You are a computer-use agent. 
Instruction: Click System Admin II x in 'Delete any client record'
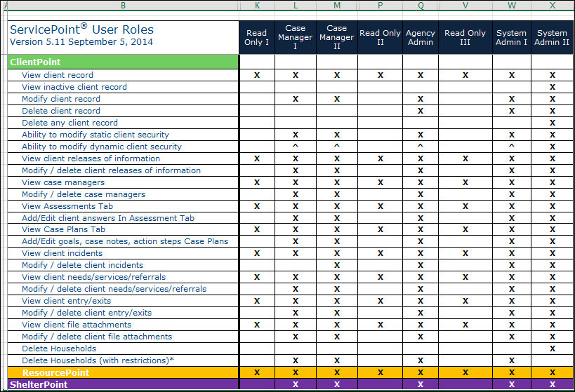(553, 123)
